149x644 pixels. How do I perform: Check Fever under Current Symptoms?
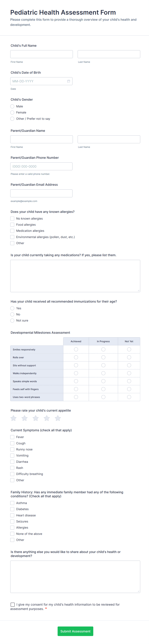[12, 437]
